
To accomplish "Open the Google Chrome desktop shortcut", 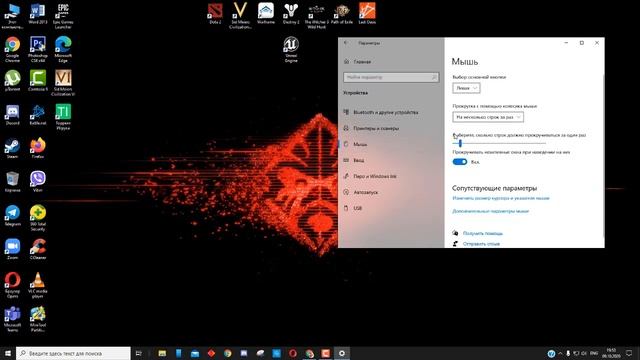I will coord(12,49).
